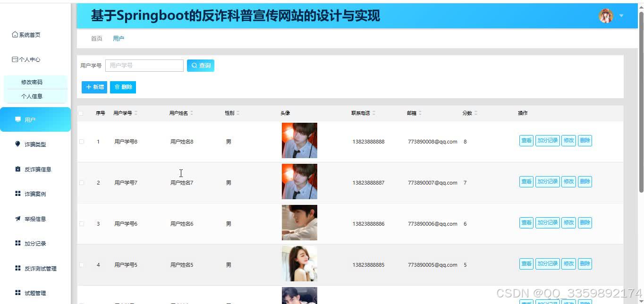Click the 用户学号 search input field

tap(144, 66)
